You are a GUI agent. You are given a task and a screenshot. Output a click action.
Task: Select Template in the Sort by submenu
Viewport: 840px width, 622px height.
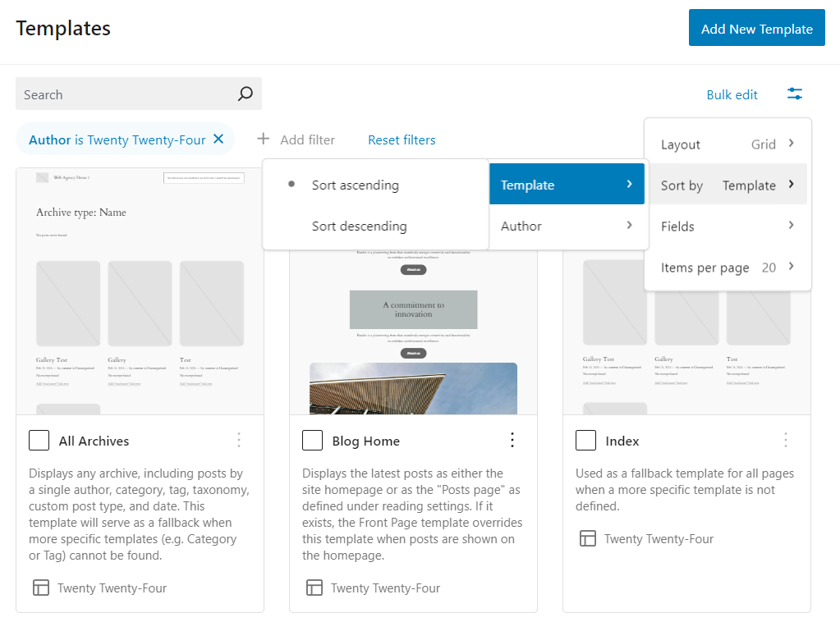click(x=567, y=184)
